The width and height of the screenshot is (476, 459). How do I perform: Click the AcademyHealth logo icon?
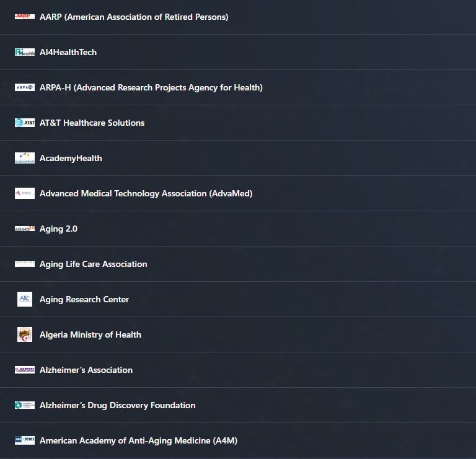[25, 158]
